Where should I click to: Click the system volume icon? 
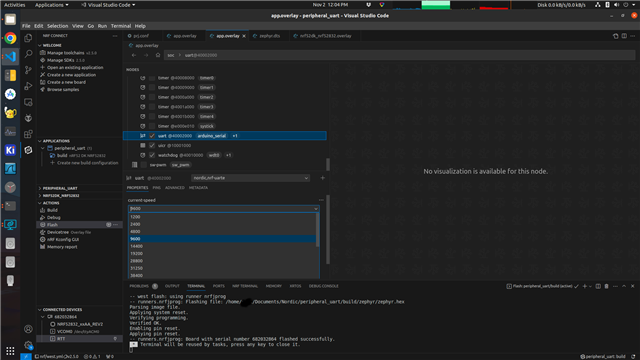[617, 5]
